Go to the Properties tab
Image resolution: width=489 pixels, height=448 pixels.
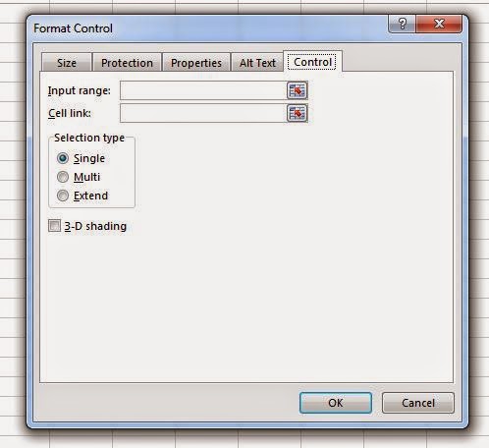click(196, 63)
